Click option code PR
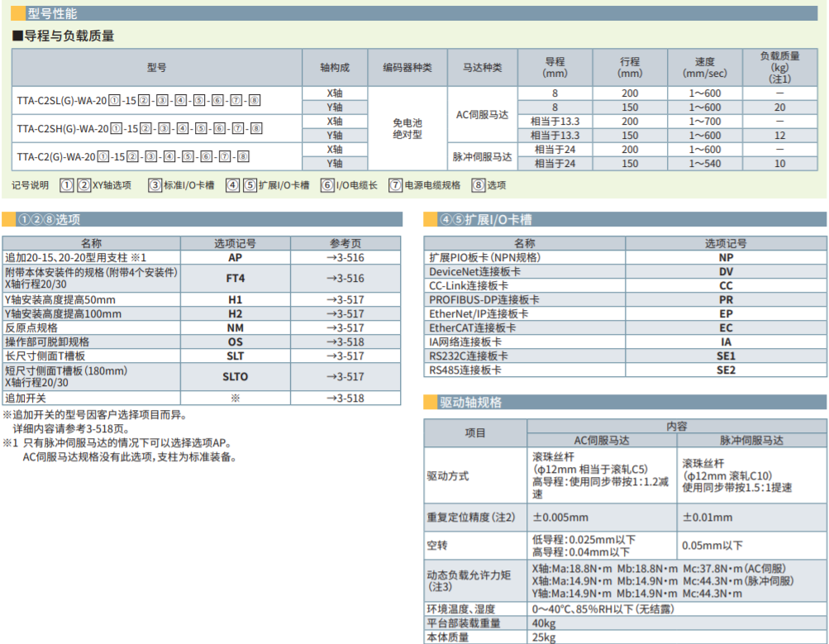Image resolution: width=829 pixels, height=644 pixels. pyautogui.click(x=726, y=300)
